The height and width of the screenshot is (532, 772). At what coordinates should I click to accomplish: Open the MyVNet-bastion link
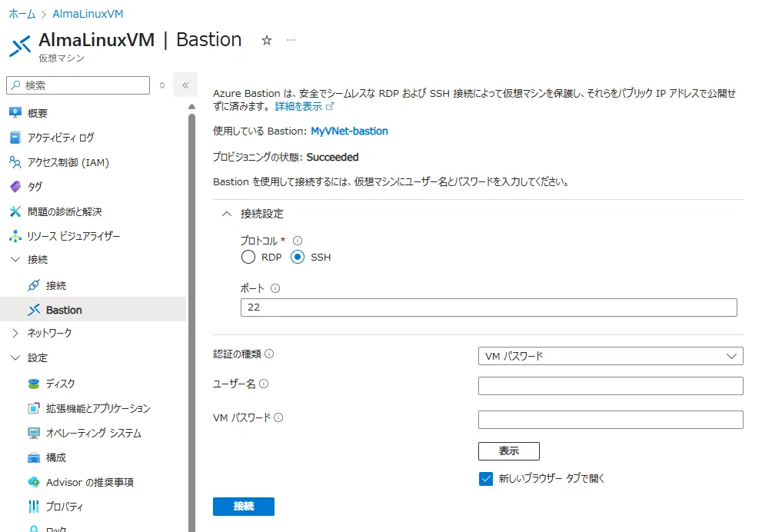point(349,131)
